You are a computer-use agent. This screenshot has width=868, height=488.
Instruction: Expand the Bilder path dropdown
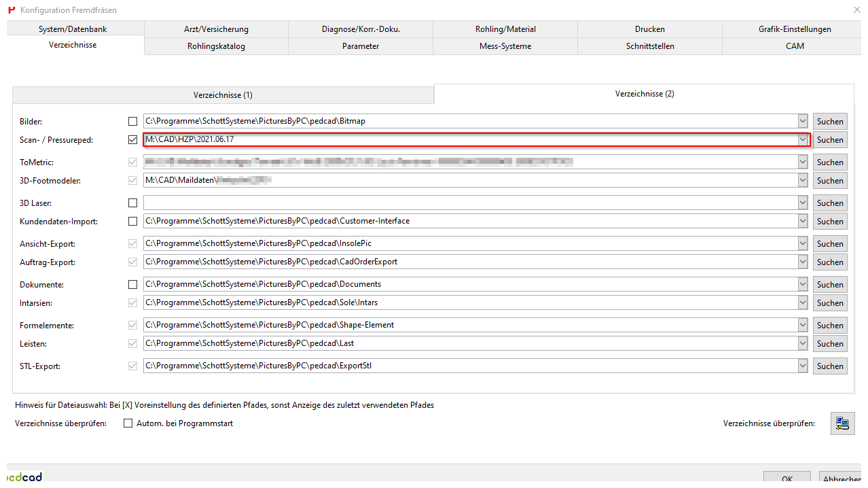pos(803,122)
